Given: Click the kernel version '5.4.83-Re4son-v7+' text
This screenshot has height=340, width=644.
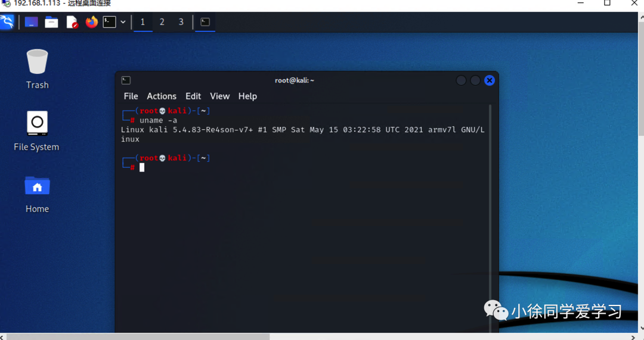Looking at the screenshot, I should pyautogui.click(x=213, y=130).
